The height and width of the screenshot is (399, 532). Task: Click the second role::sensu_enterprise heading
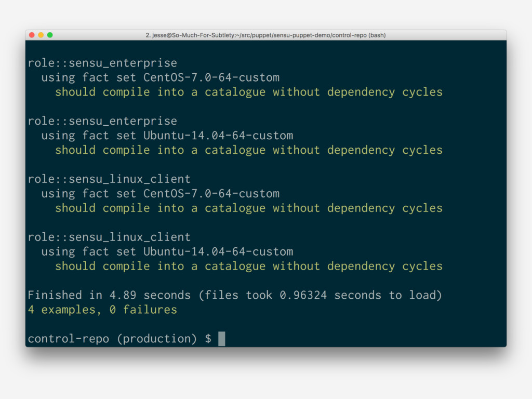pyautogui.click(x=102, y=121)
